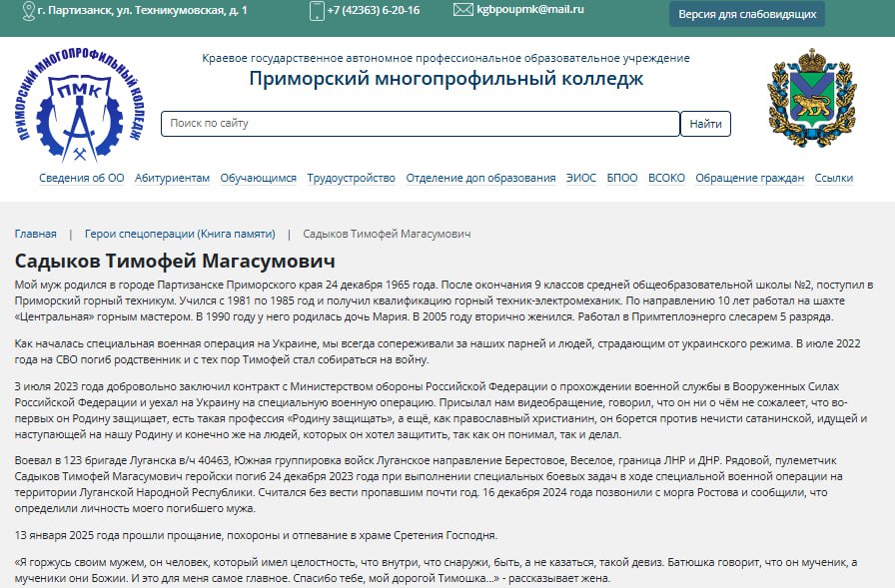Open «Герои спецоперации (Книга памяти)» breadcrumb
This screenshot has width=895, height=588.
tap(180, 234)
